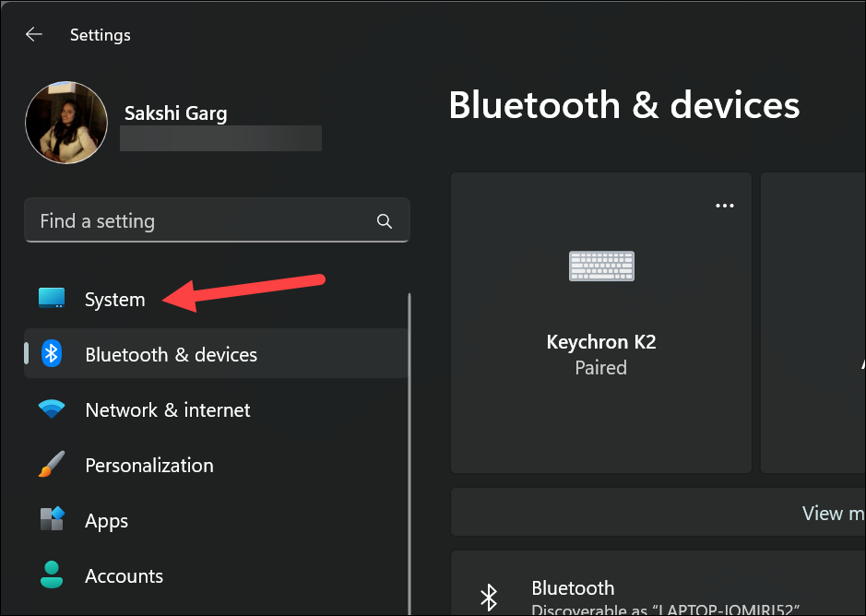Select the paired Keychron K2 device card
866x616 pixels.
coord(600,322)
